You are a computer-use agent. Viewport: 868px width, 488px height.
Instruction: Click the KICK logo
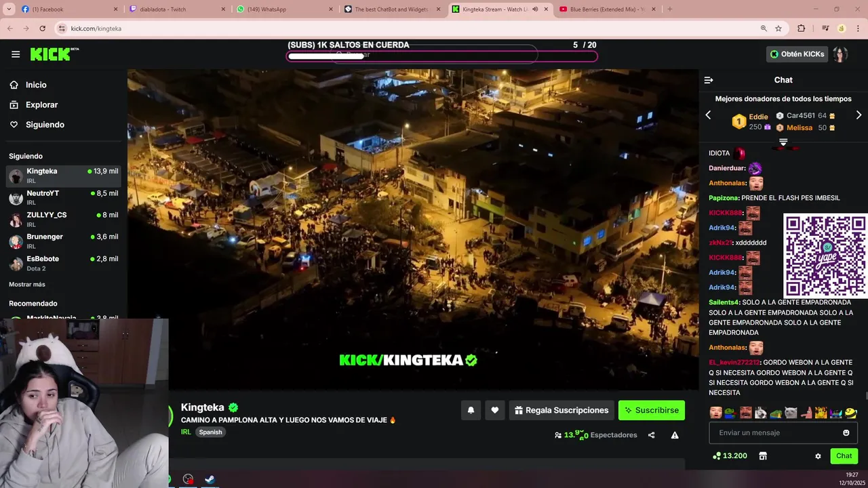click(54, 54)
